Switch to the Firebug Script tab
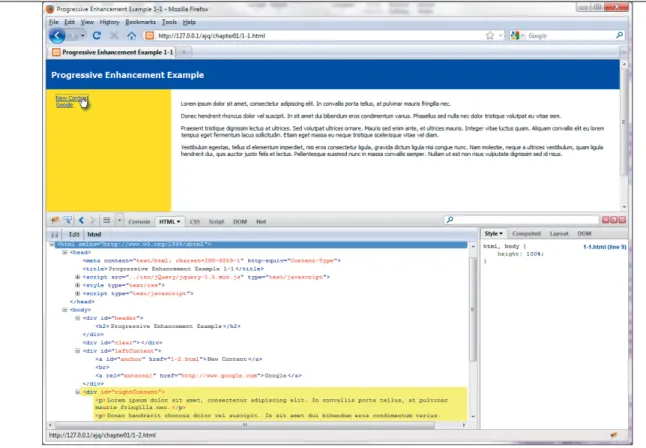Viewport: 646px width, 448px height. click(216, 222)
